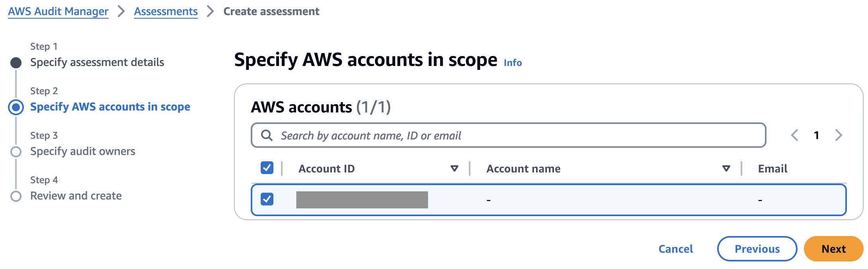Screen dimensions: 868x269
Task: Click the previous page arrow
Action: click(x=794, y=135)
